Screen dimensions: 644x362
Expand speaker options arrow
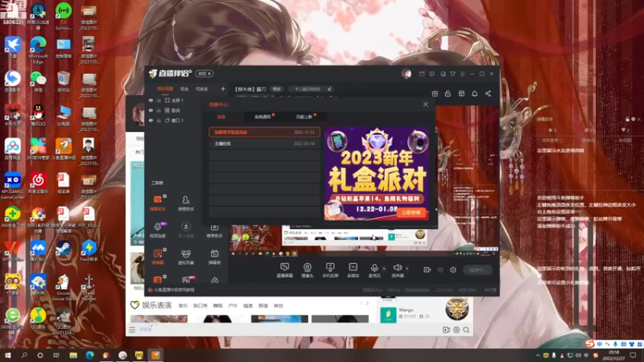click(x=407, y=269)
